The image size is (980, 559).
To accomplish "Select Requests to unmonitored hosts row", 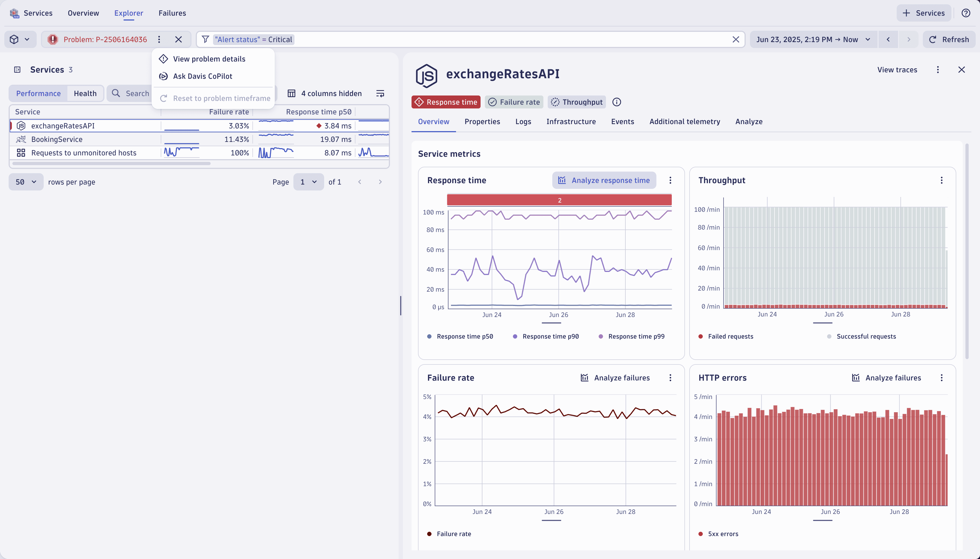I will (x=199, y=152).
